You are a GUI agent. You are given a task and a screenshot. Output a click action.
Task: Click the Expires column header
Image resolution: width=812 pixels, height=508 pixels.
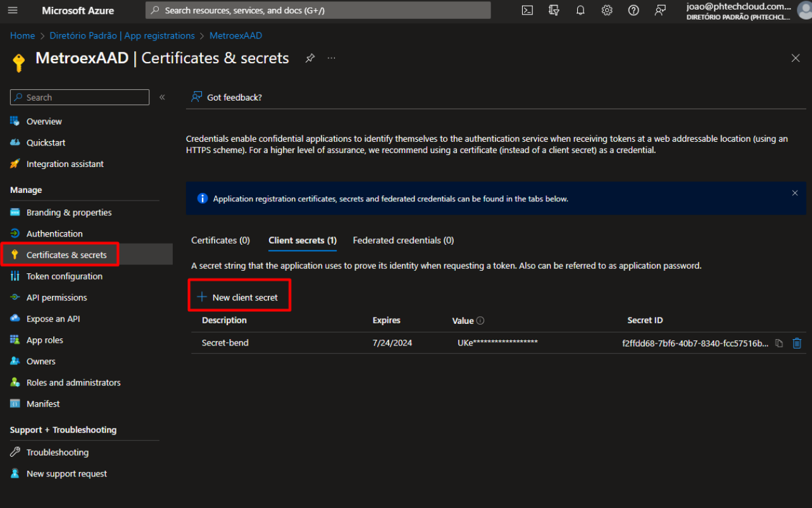coord(387,320)
